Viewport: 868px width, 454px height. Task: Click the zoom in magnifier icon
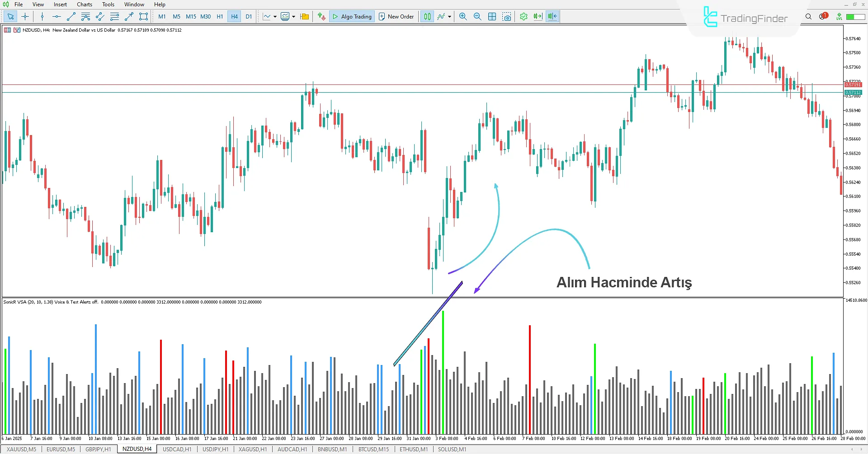coord(463,17)
